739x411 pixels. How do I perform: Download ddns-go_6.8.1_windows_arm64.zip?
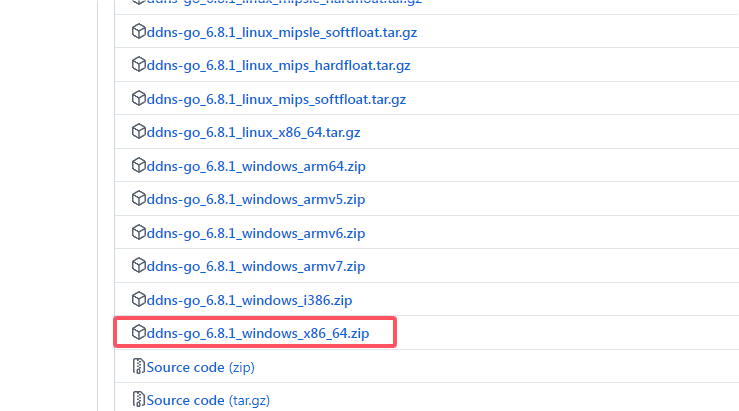(256, 166)
